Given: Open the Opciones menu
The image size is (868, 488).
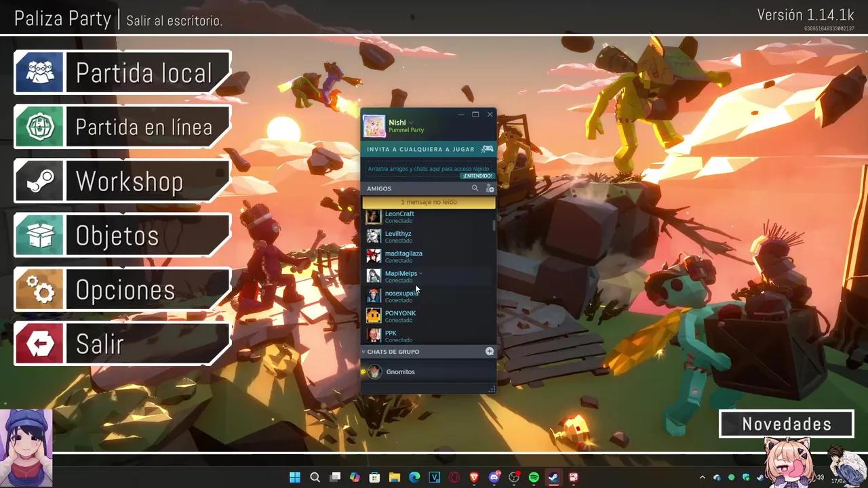Looking at the screenshot, I should click(122, 289).
